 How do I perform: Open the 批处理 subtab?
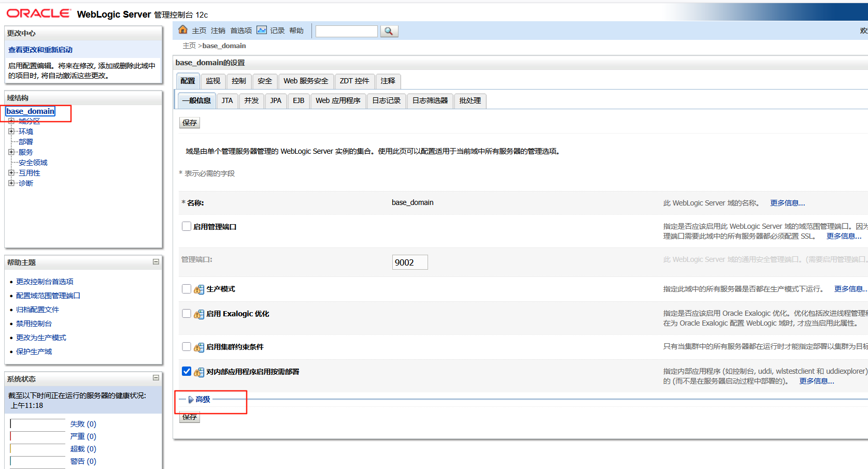[470, 101]
